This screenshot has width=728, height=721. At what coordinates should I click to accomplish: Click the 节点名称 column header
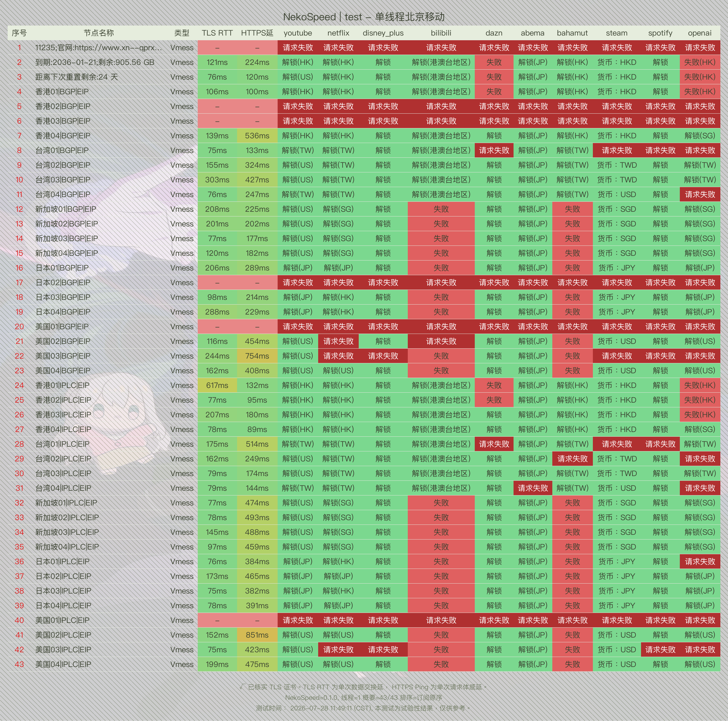pyautogui.click(x=99, y=33)
